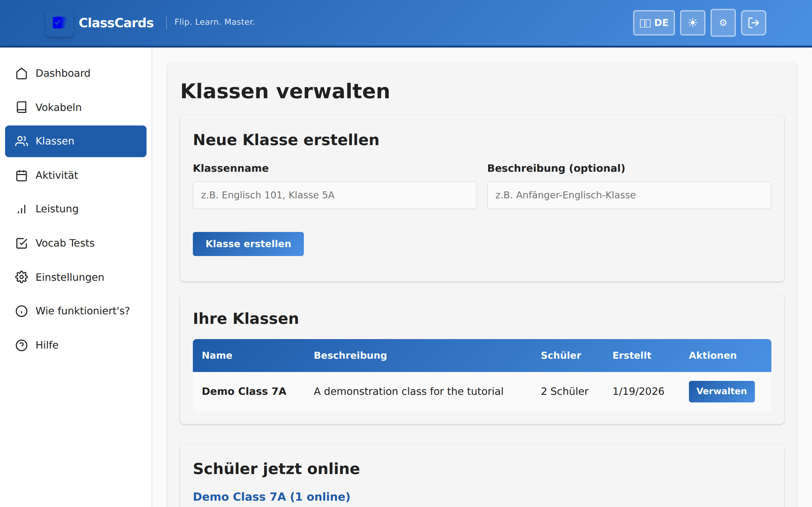This screenshot has height=507, width=812.
Task: Open settings via header gear icon
Action: point(723,23)
